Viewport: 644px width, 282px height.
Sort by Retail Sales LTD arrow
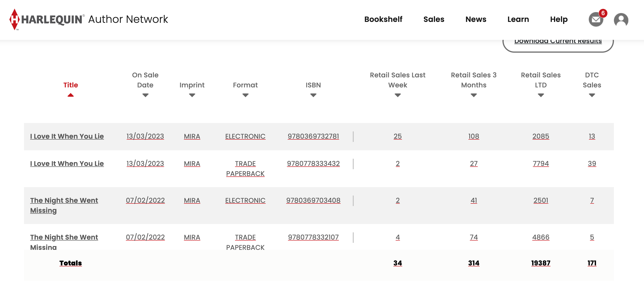[541, 95]
